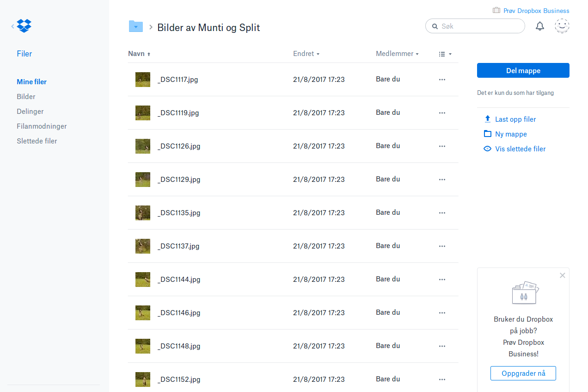The width and height of the screenshot is (588, 392).
Task: Open thumbnail of _DSC1137.jpg
Action: [x=143, y=246]
